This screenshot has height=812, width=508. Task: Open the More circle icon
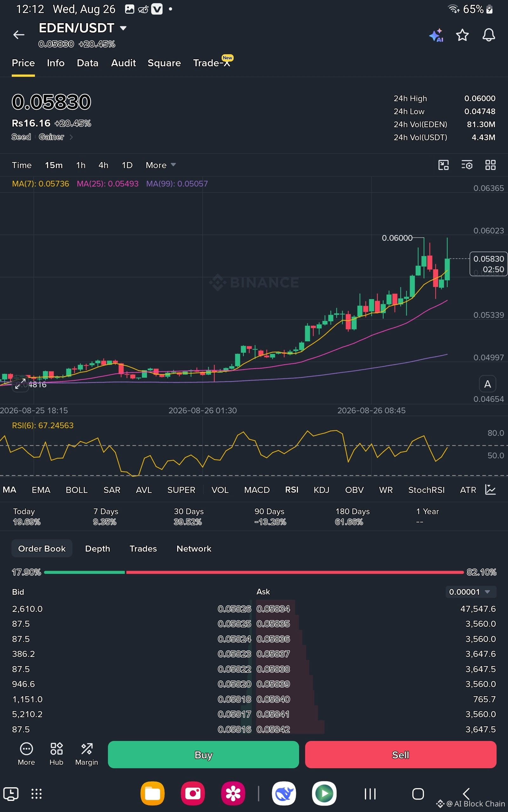click(x=26, y=754)
